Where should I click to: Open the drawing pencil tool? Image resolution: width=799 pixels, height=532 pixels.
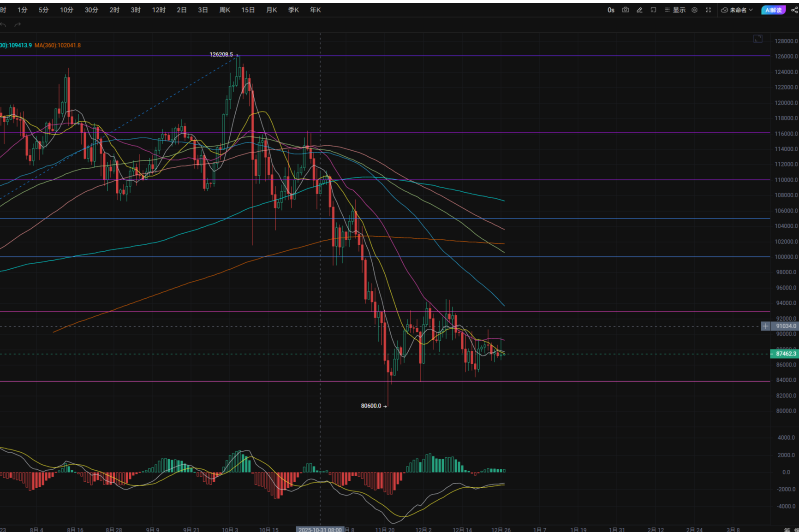click(639, 10)
